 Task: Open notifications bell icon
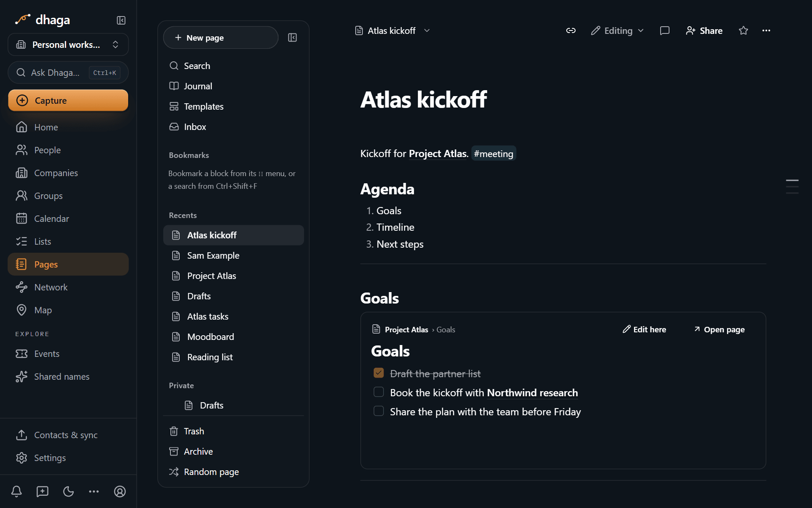16,491
